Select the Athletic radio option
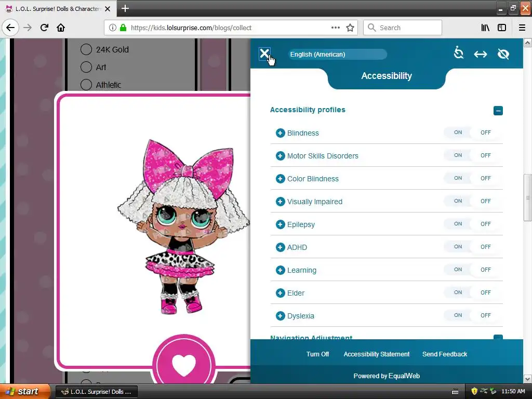The width and height of the screenshot is (532, 399). [86, 85]
